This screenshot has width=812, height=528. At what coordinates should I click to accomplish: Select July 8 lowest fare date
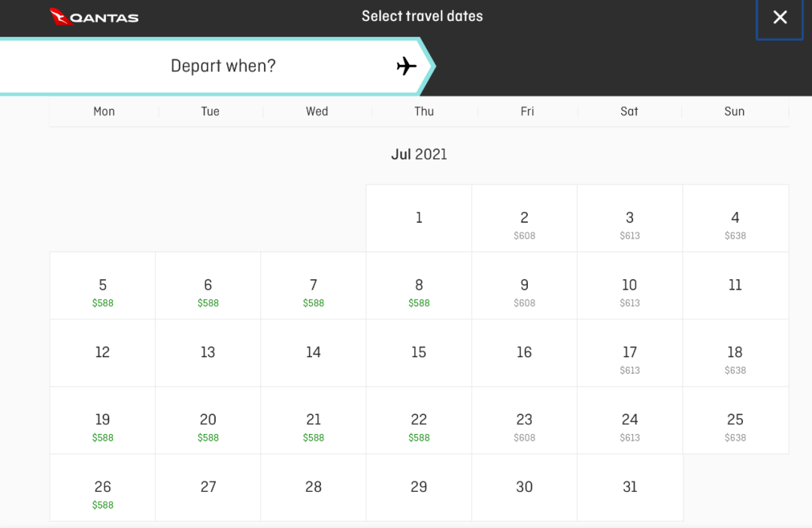coord(419,291)
